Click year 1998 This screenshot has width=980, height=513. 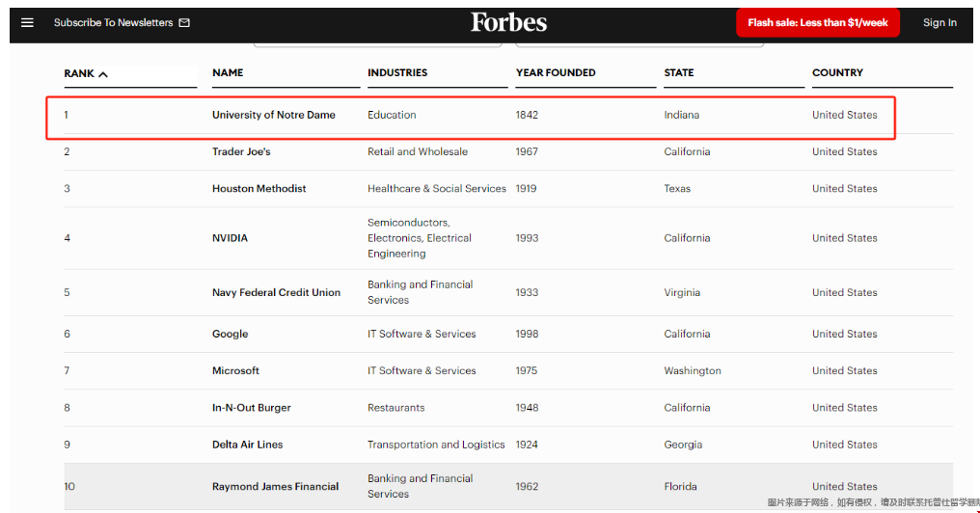[527, 335]
